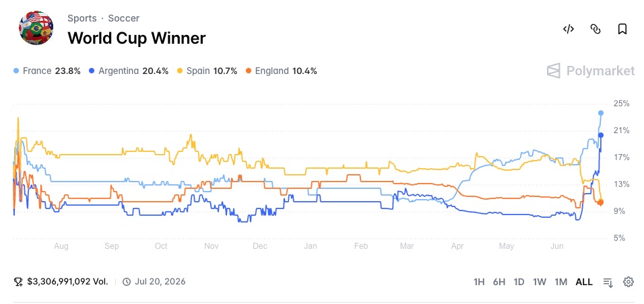Choose the 1M time range

(560, 282)
